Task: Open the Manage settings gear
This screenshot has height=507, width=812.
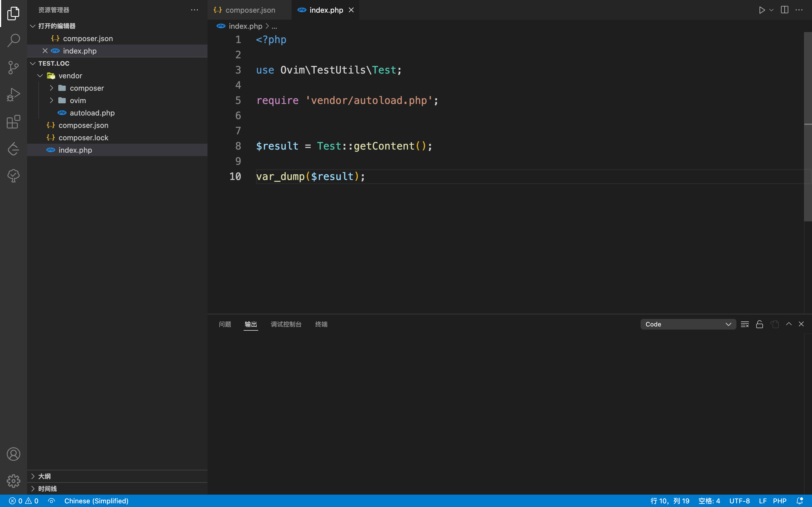Action: pyautogui.click(x=14, y=481)
